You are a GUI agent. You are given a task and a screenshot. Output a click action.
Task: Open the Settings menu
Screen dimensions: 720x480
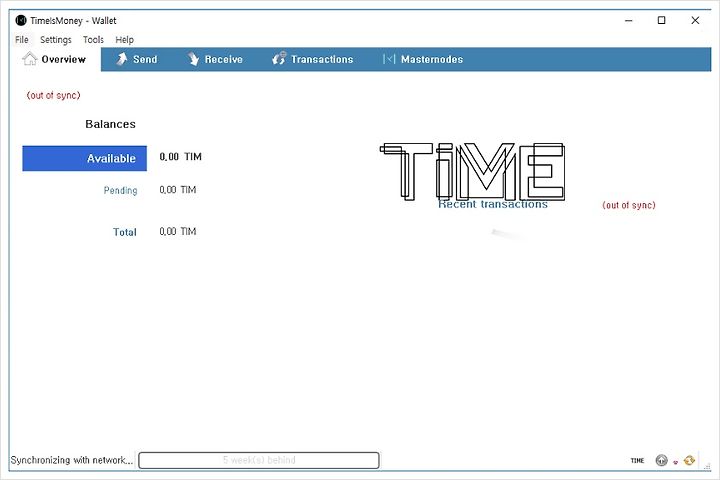[56, 40]
